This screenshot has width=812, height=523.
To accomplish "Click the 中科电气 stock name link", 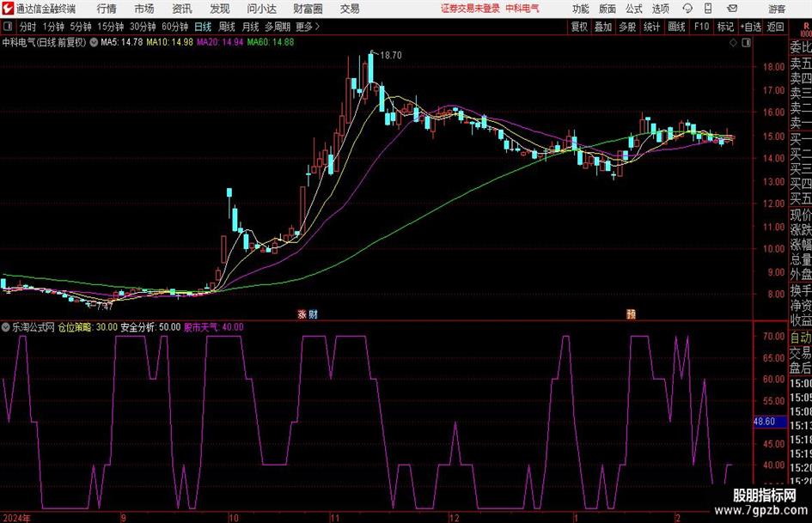I will (522, 9).
